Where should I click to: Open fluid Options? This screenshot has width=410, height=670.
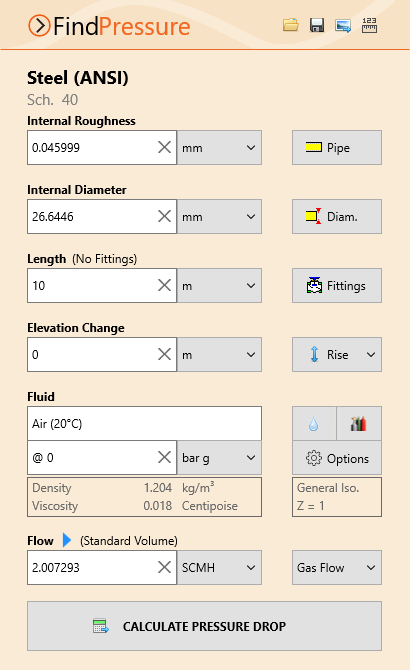[337, 458]
